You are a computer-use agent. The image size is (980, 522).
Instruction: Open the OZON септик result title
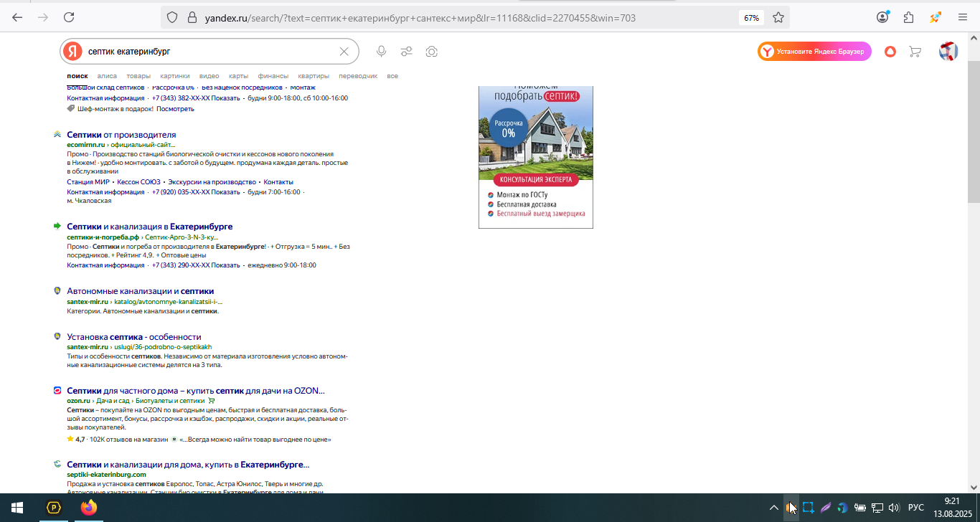196,391
